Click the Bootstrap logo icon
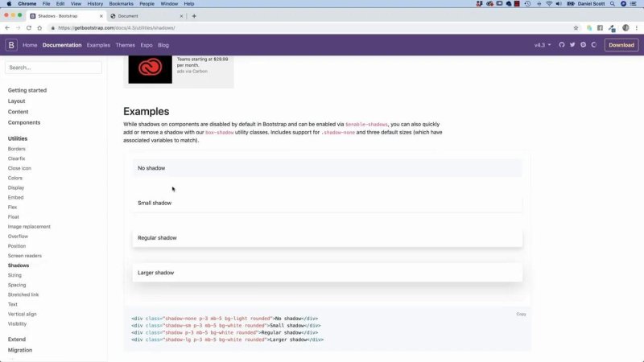Image resolution: width=644 pixels, height=362 pixels. (x=11, y=45)
